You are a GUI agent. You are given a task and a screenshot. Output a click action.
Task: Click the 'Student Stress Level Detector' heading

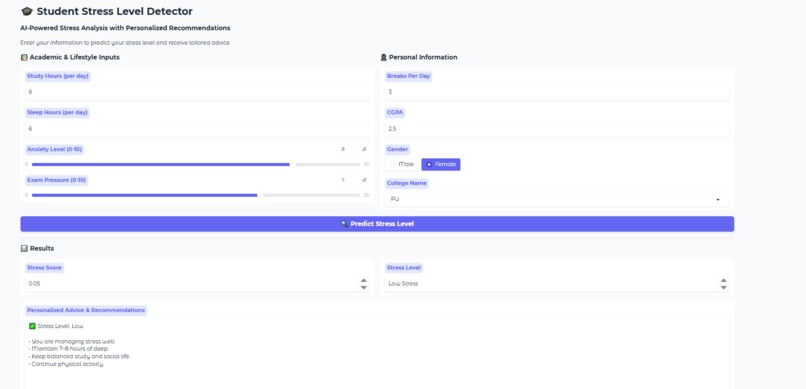(114, 11)
